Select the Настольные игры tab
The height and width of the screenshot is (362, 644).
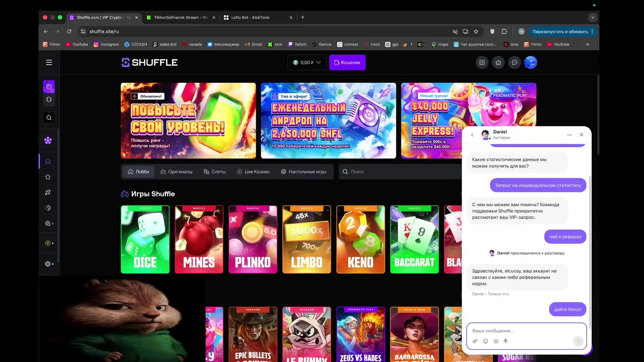[303, 171]
